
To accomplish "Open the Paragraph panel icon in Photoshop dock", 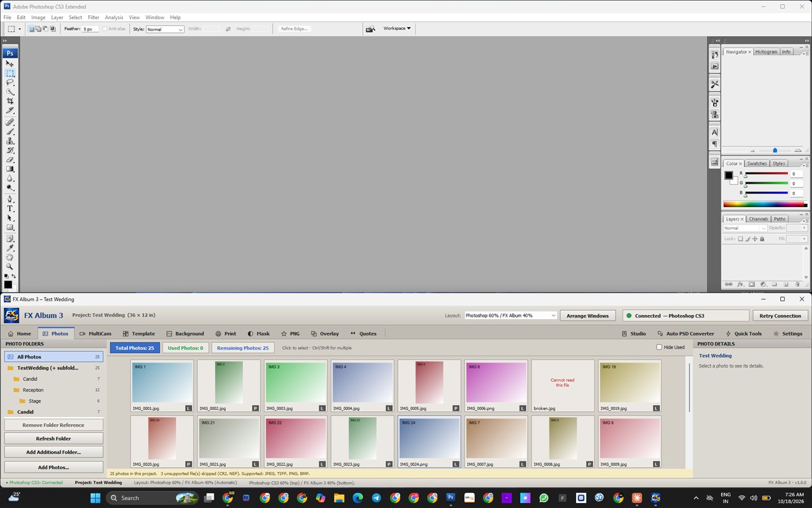I will (x=715, y=144).
